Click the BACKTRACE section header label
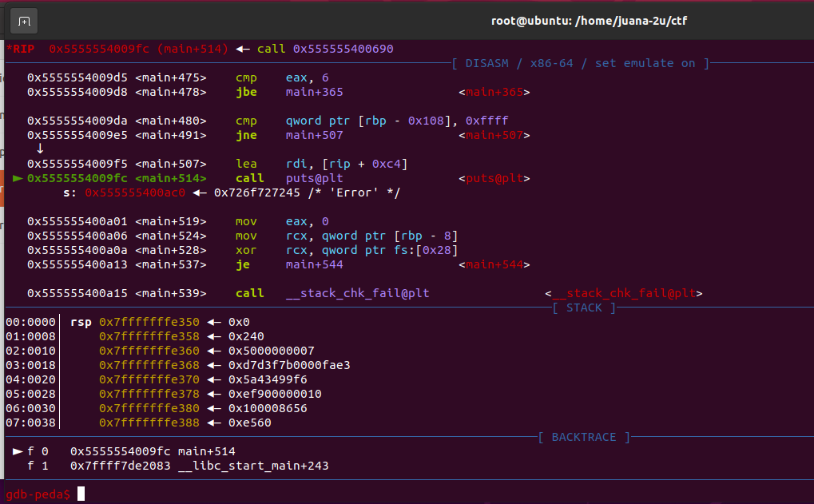 tap(583, 437)
